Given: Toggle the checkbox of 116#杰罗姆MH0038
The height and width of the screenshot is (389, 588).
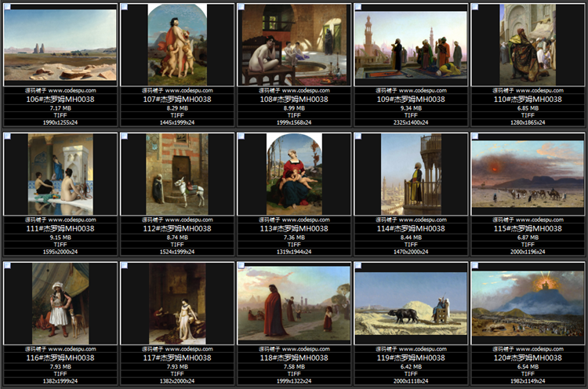Looking at the screenshot, I should pos(7,266).
